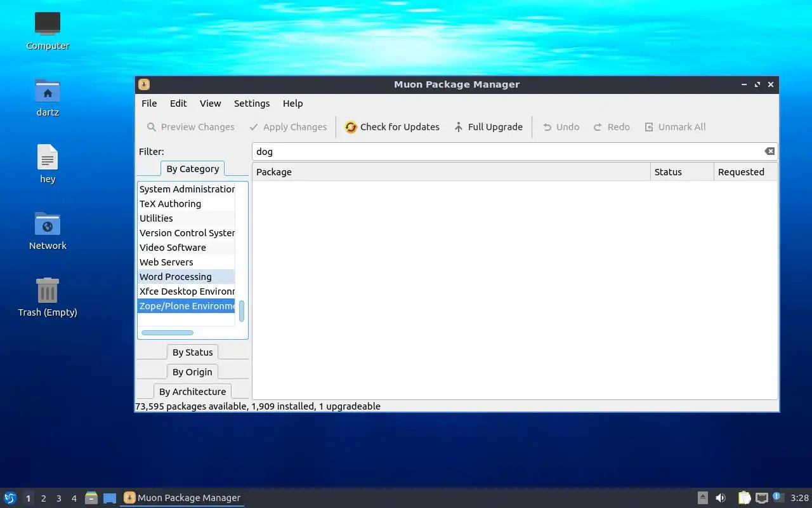The height and width of the screenshot is (508, 812).
Task: Switch to workspace 3 in the pager
Action: pos(59,498)
